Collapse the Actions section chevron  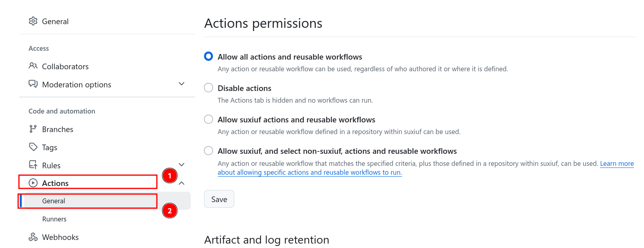(181, 183)
